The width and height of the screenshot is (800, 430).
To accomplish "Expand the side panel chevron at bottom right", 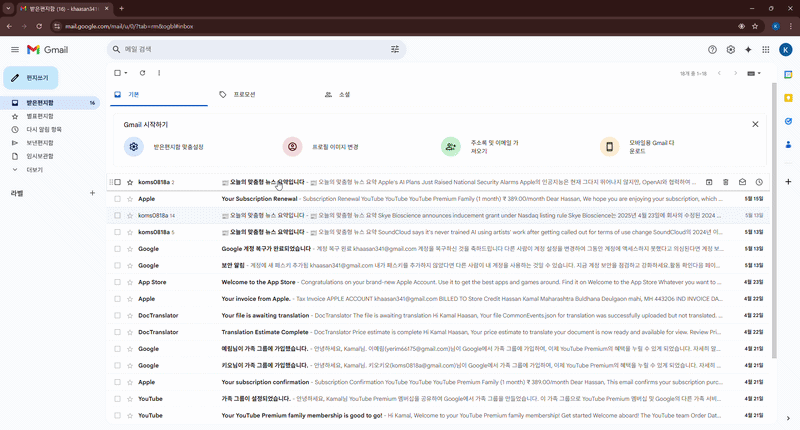I will pos(788,418).
